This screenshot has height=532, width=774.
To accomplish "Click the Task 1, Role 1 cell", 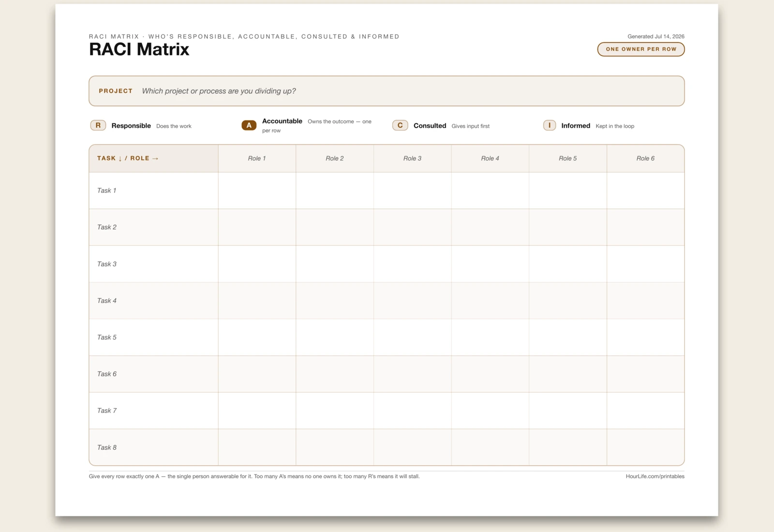I will 257,191.
